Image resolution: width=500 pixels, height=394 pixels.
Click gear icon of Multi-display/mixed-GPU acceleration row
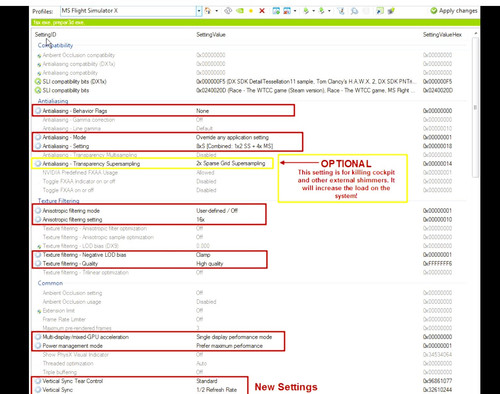tap(38, 337)
